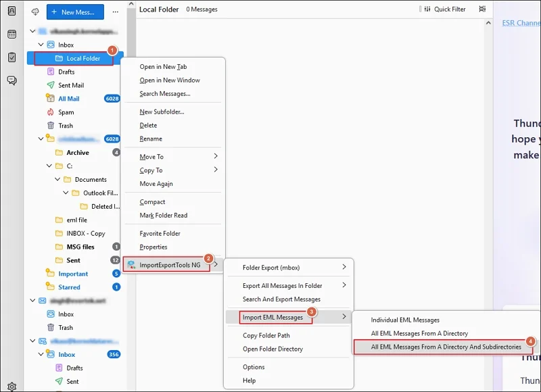Click the All Mail folder icon
Viewport: 541px width, 392px height.
[50, 98]
